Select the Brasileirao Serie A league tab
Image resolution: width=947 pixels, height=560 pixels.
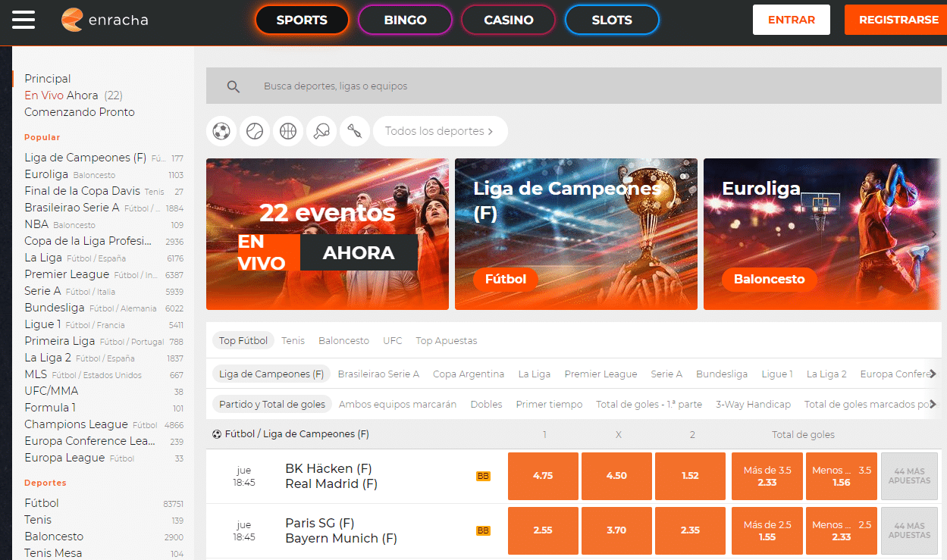point(378,374)
